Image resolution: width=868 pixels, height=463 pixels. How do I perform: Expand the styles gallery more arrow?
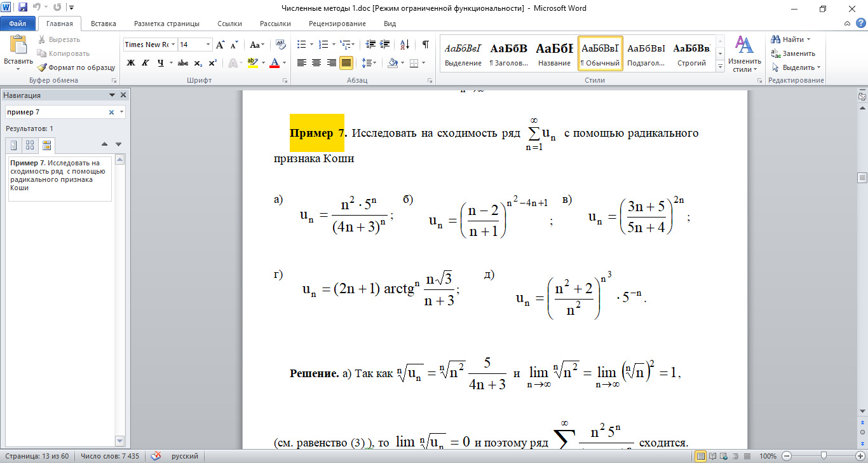pos(721,67)
